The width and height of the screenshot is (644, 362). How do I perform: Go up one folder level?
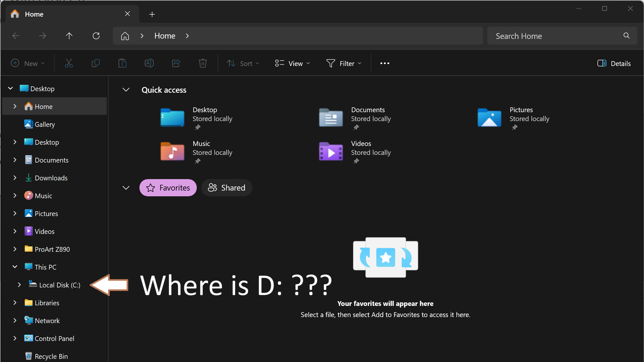pyautogui.click(x=69, y=36)
